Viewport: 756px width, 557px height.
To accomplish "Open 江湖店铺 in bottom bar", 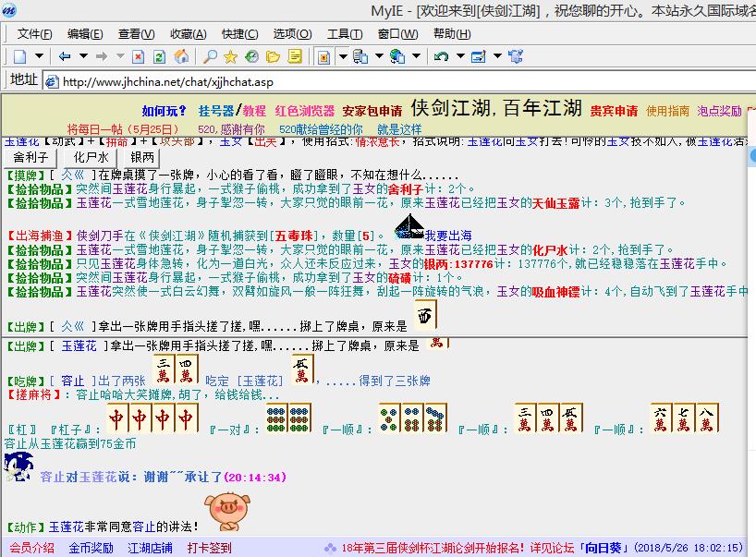I will click(150, 548).
